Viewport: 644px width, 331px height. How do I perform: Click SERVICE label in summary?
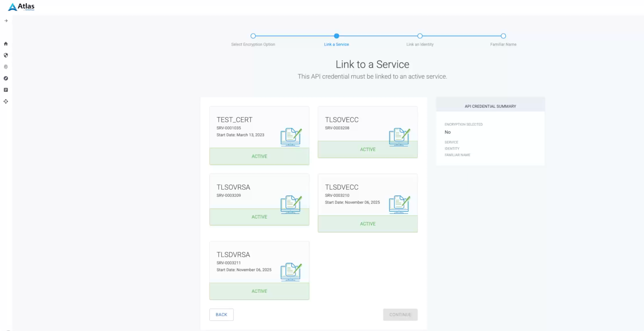[451, 142]
